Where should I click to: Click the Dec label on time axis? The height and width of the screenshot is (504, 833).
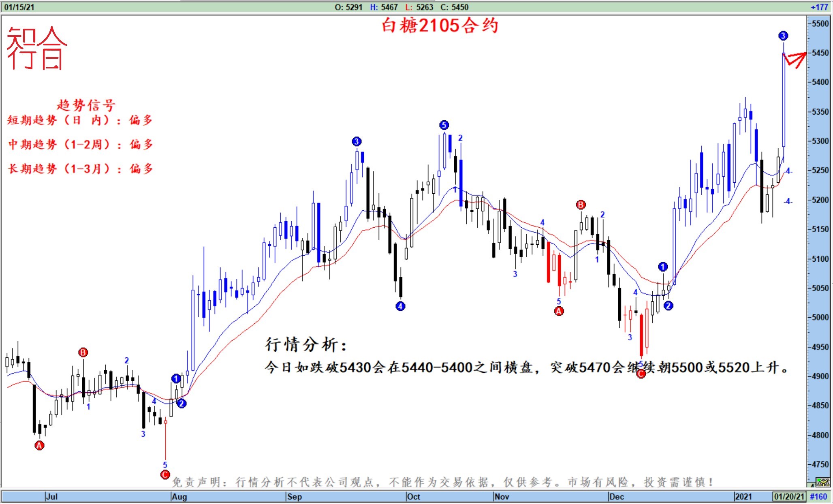coord(616,496)
